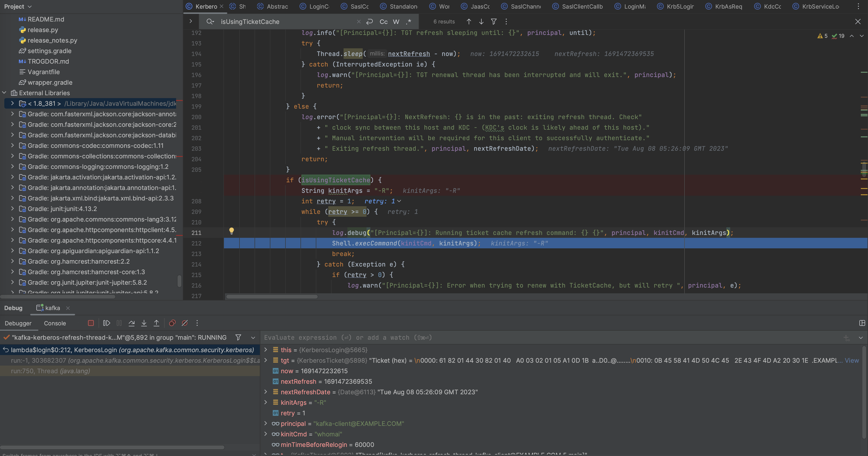Click project panel vertical scrollbar
868x456 pixels.
coord(179,281)
